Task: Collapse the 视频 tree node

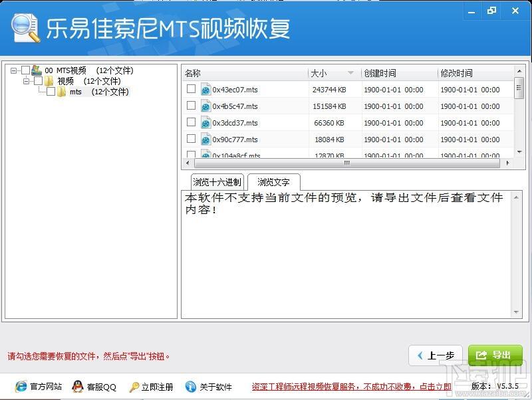Action: click(x=26, y=81)
